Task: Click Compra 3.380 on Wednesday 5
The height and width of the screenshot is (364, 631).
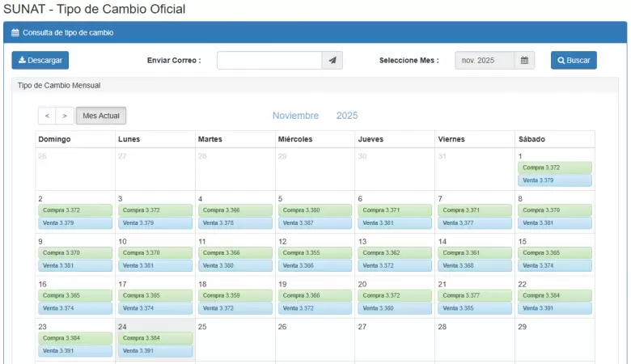Action: 315,210
